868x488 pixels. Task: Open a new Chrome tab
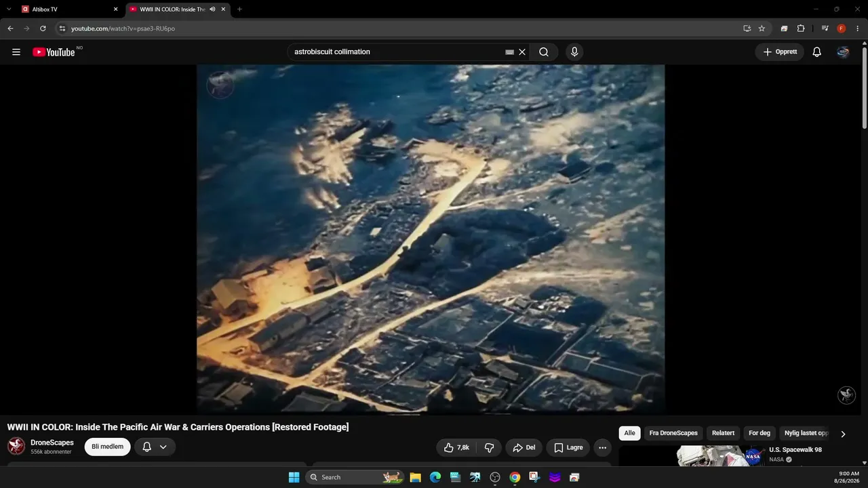(239, 9)
